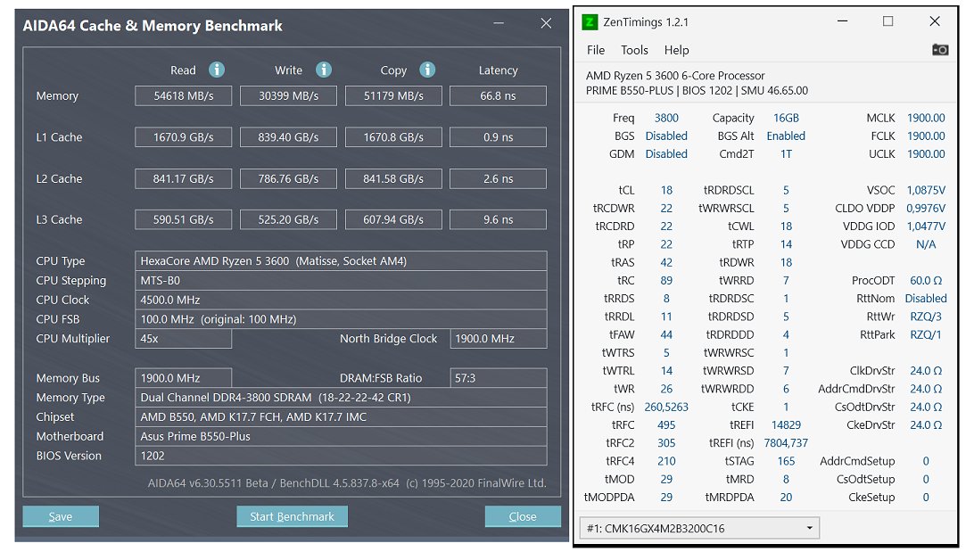Click L2 Cache Read 841.17 GB/s
Viewport: 974px width, 560px height.
[183, 179]
